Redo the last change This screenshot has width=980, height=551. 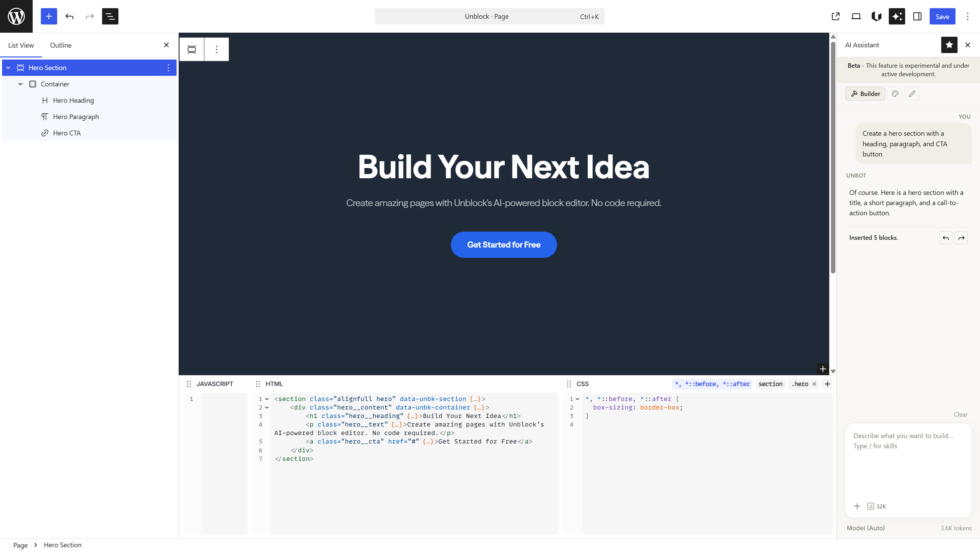pos(89,16)
